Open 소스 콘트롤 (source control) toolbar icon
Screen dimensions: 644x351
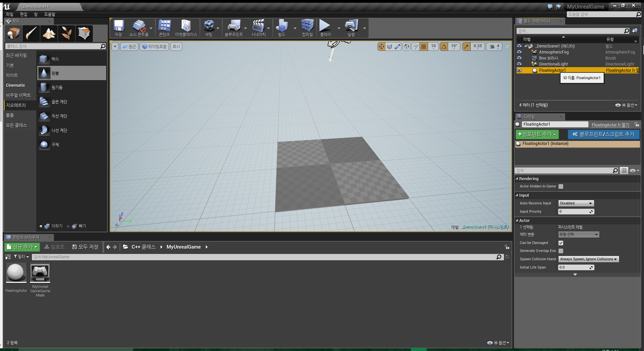(x=139, y=28)
